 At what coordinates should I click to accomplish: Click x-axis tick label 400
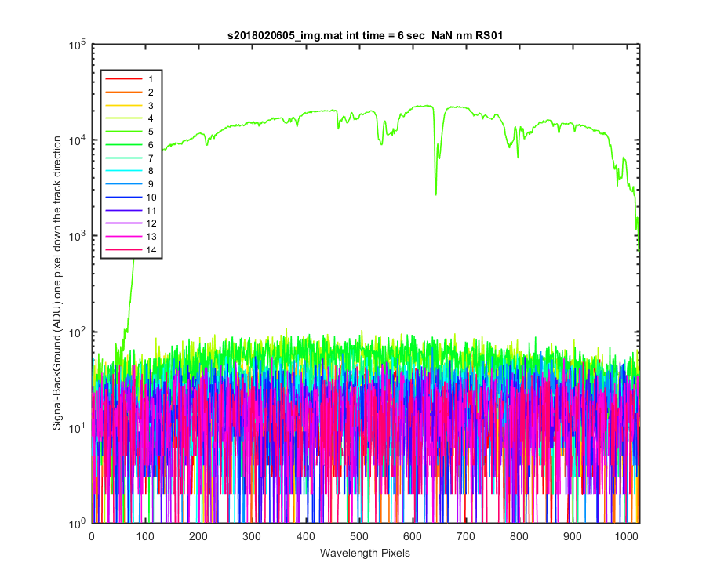[x=306, y=536]
